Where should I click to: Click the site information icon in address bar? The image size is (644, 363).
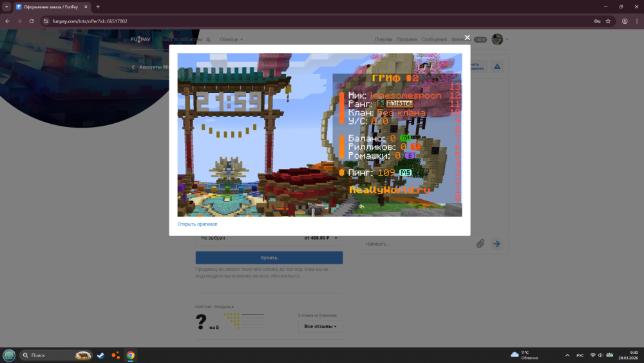(46, 21)
